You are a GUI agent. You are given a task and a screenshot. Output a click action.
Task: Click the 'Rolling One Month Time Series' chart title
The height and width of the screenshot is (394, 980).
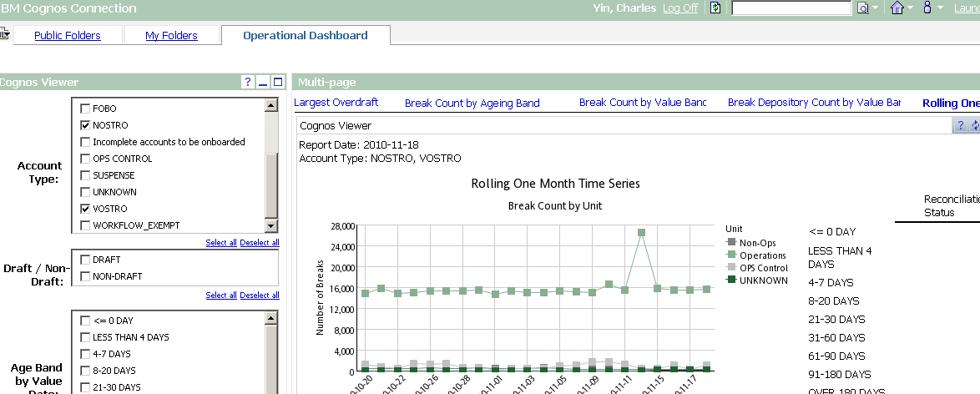555,184
